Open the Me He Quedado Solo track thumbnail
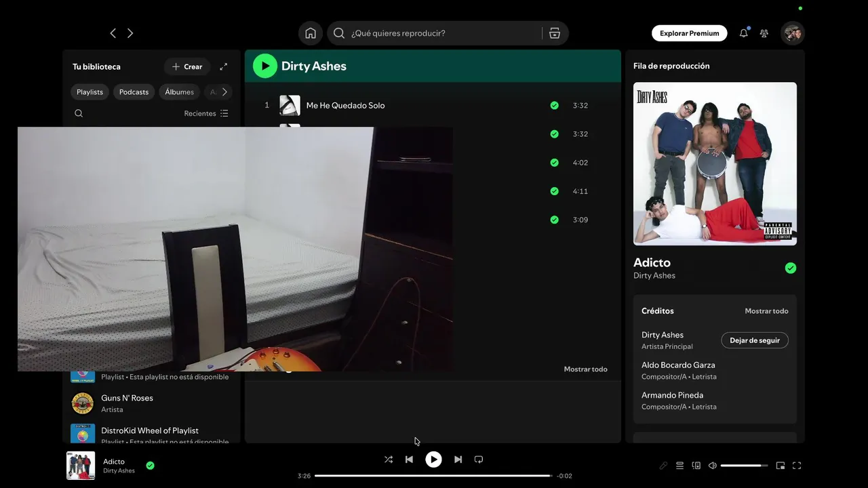Viewport: 868px width, 488px height. 290,106
